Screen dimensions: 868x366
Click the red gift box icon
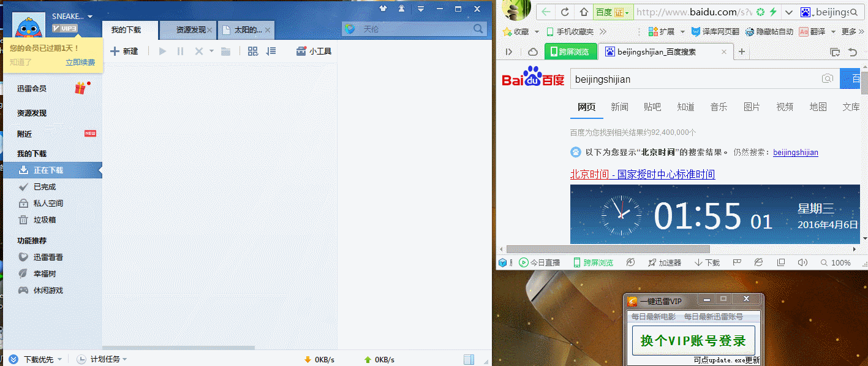point(81,88)
